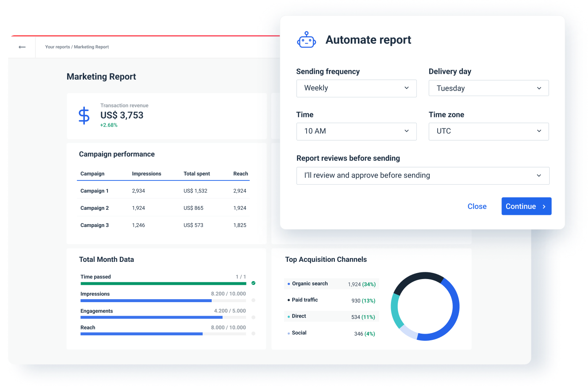This screenshot has width=588, height=389.
Task: Click the Continue button
Action: [526, 206]
